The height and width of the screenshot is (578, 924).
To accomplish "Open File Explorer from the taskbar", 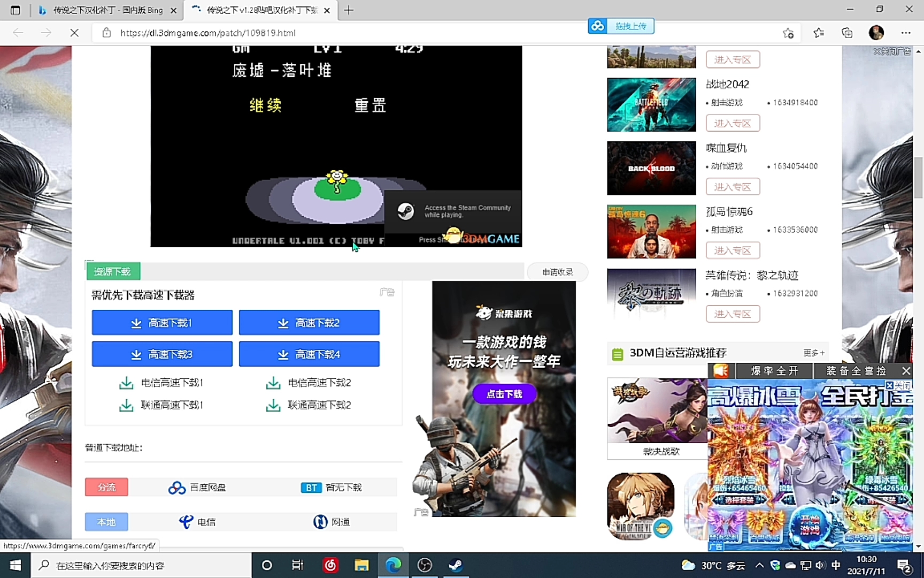I will click(361, 565).
